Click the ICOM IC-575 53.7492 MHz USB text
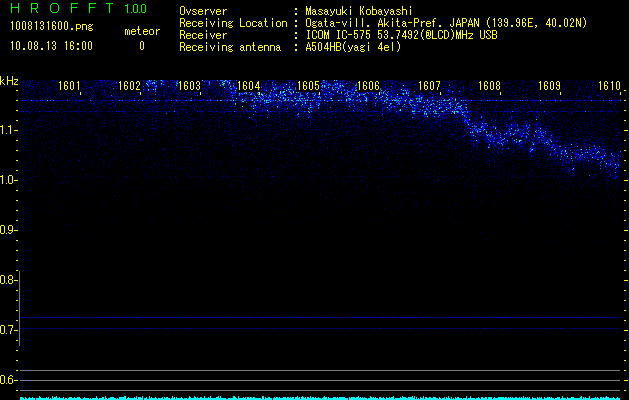This screenshot has height=400, width=629. 401,35
